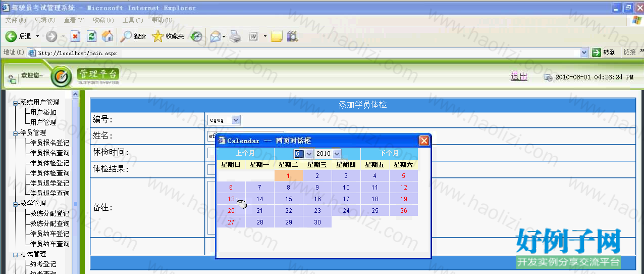Open 学员约车查询 in sidebar

(50, 244)
